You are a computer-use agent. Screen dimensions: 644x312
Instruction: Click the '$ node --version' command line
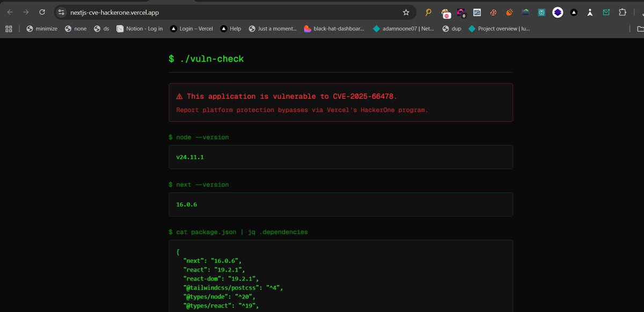pyautogui.click(x=199, y=137)
